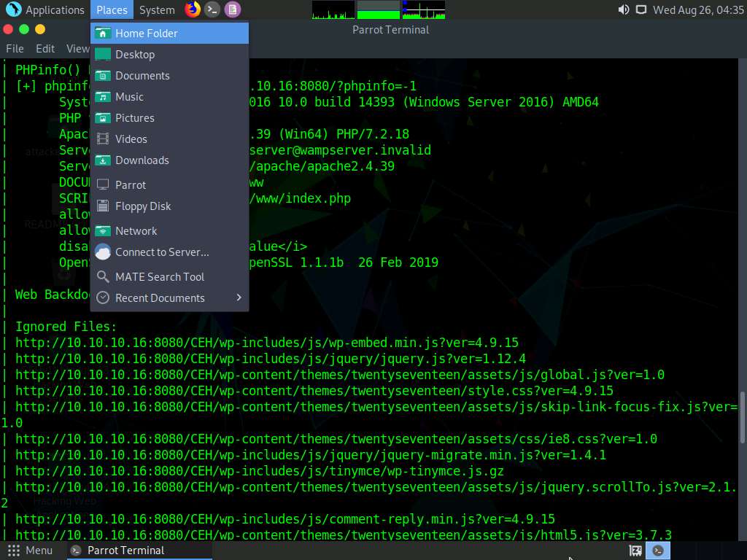
Task: Click the Home Folder icon in Places
Action: pyautogui.click(x=102, y=34)
